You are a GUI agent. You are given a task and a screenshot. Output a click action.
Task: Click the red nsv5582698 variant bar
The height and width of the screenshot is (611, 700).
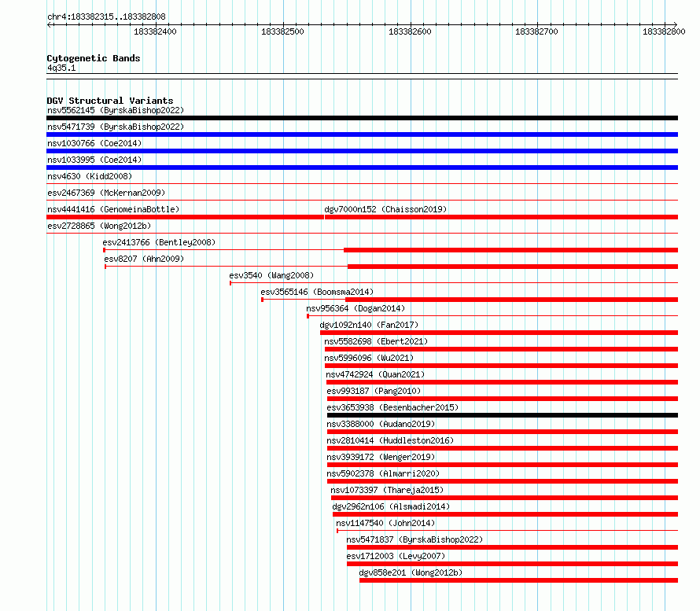[x=501, y=349]
